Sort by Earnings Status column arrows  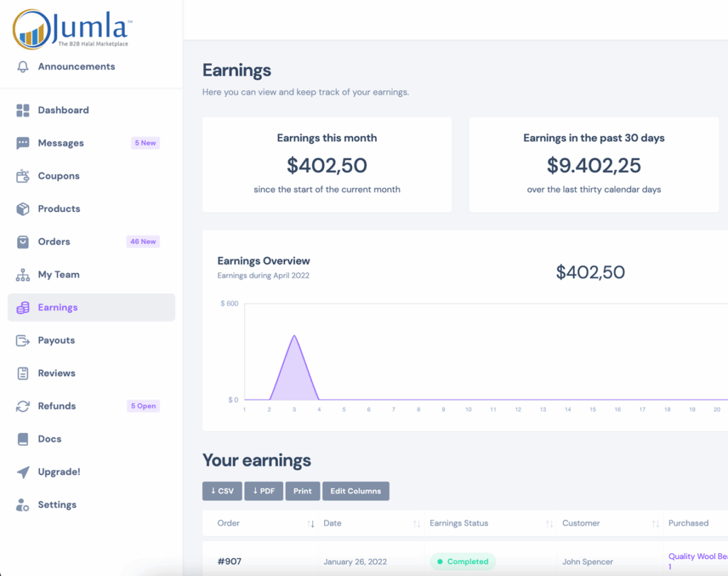coord(549,524)
